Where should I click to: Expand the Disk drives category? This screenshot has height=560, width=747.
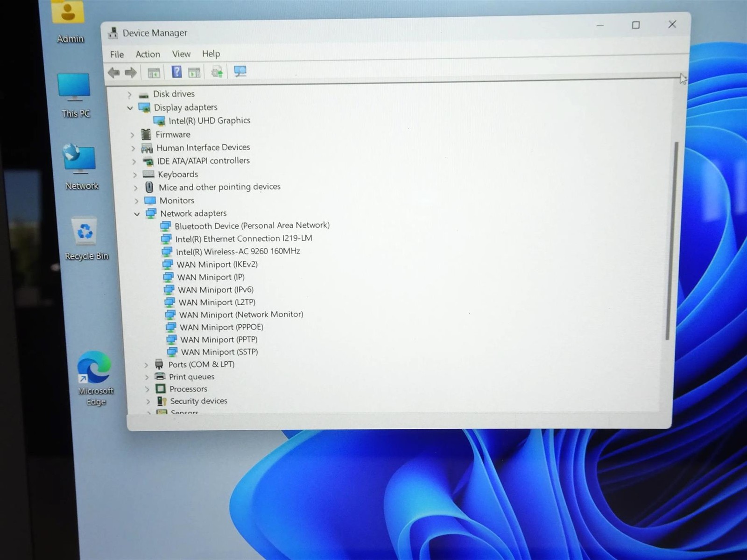tap(129, 95)
